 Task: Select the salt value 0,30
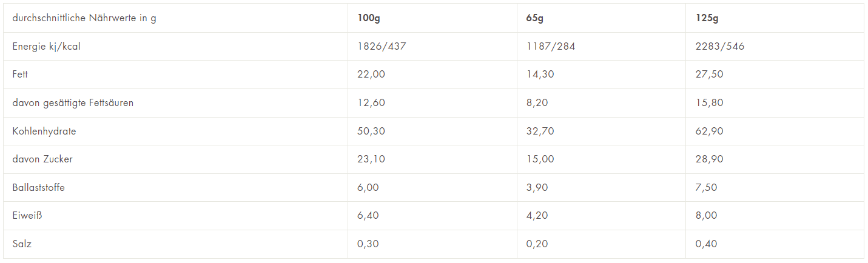[368, 244]
